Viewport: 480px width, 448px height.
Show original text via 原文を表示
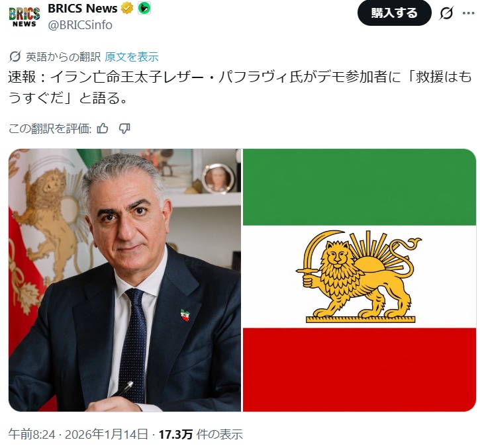point(132,57)
